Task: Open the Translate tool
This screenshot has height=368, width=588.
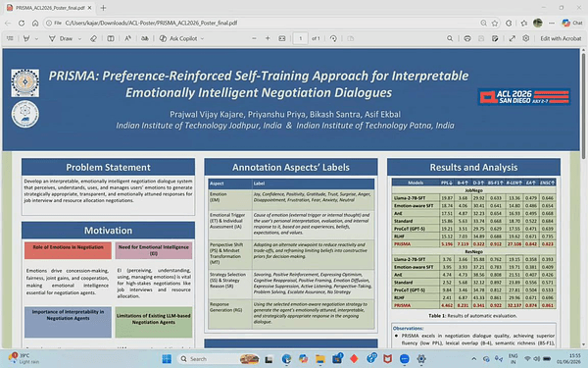Action: [145, 38]
